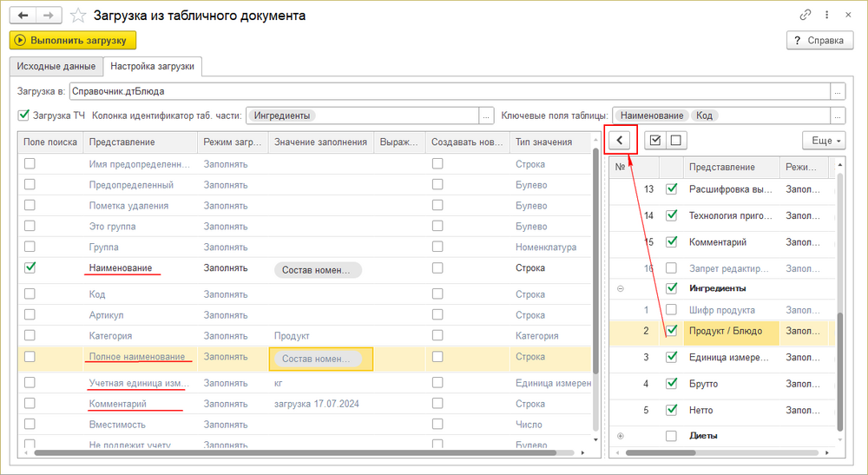Viewport: 868px width, 475px height.
Task: Click the 'Загрузка в' input field
Action: coord(449,90)
